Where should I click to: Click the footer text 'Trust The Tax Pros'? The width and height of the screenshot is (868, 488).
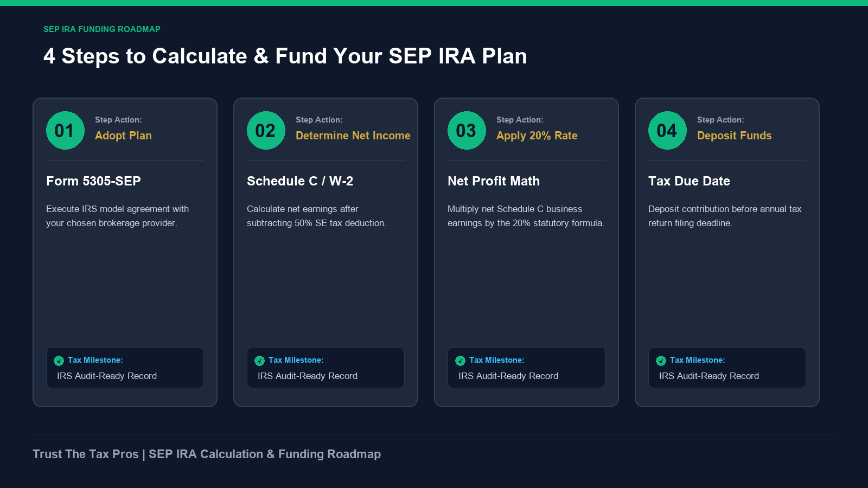86,454
